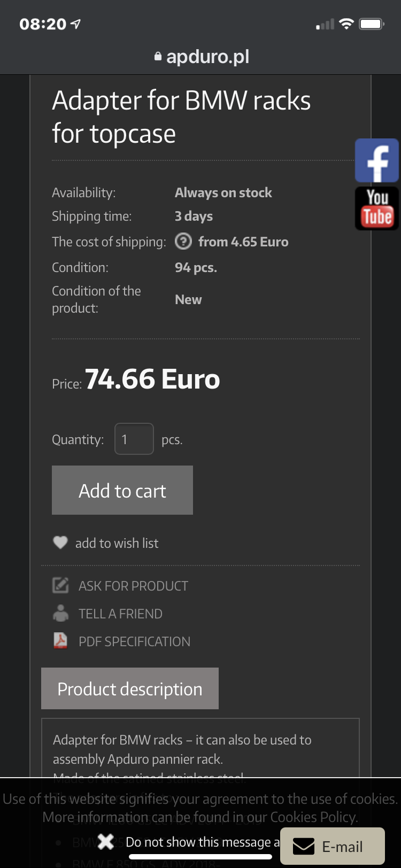The width and height of the screenshot is (401, 868).
Task: Open the ASK FOR PRODUCT link
Action: (x=133, y=586)
